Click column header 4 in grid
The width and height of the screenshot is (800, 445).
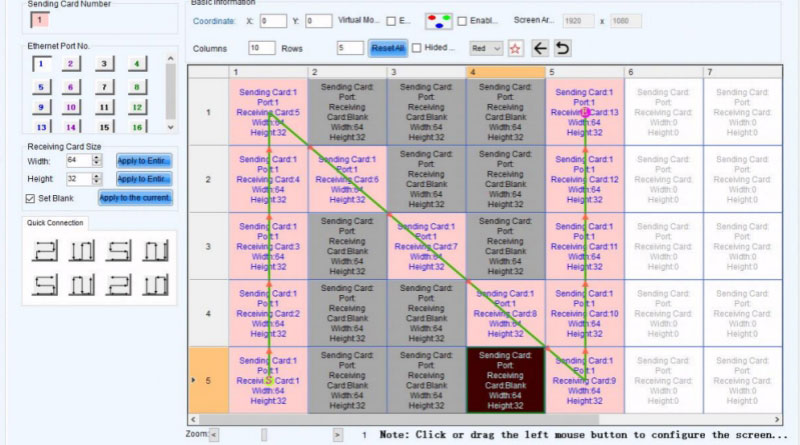(506, 72)
